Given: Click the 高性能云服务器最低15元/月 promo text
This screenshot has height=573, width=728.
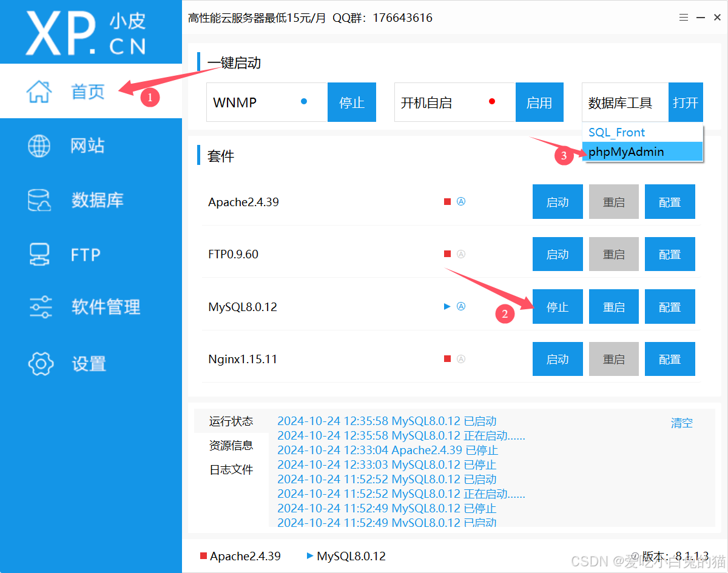Looking at the screenshot, I should click(257, 18).
